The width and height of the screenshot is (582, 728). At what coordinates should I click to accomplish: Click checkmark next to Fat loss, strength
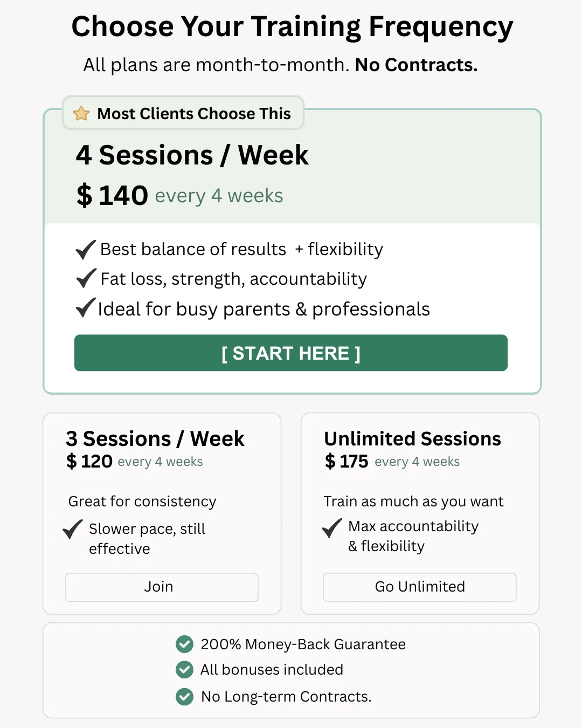[x=86, y=278]
